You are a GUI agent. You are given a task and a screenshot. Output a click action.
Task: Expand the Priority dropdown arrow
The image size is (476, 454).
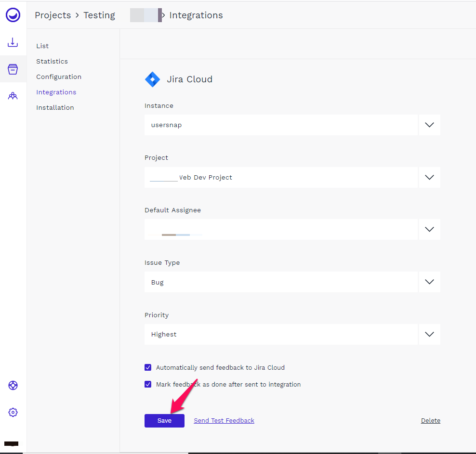click(429, 334)
